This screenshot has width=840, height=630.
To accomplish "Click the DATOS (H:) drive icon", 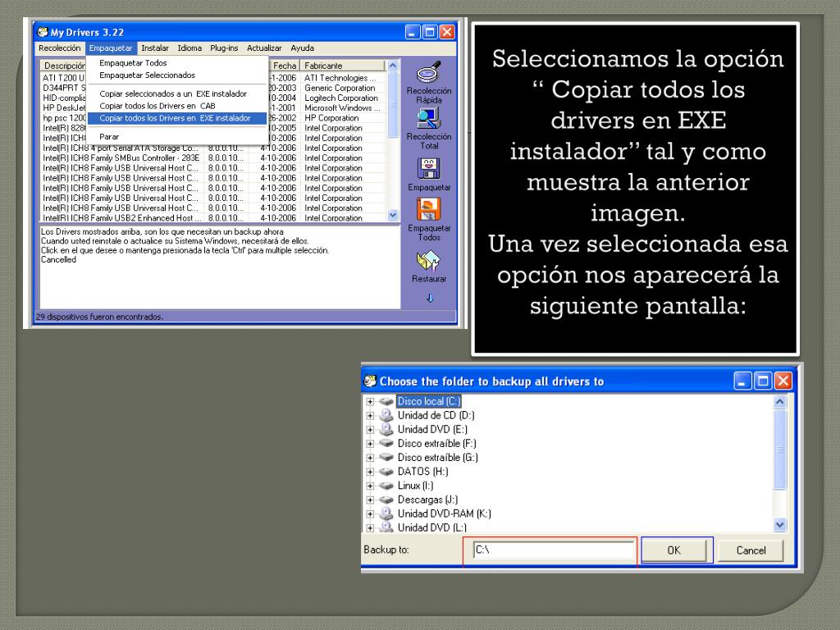I will click(x=386, y=472).
